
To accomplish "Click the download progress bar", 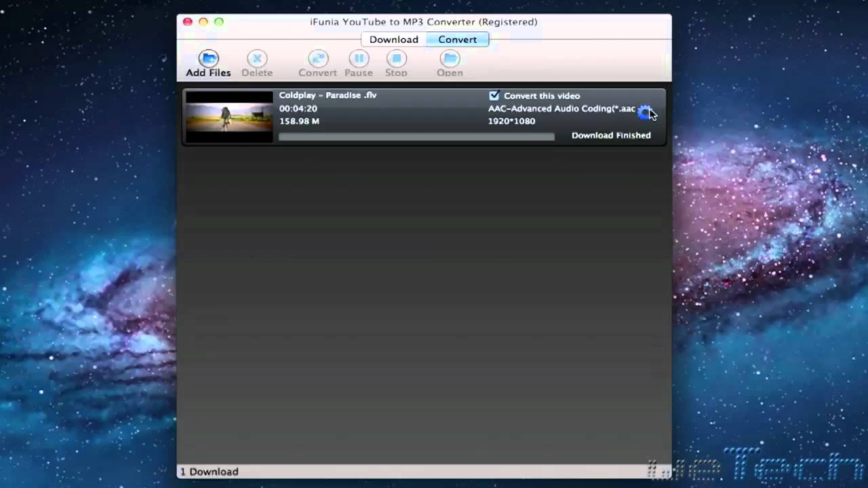I will click(x=416, y=136).
